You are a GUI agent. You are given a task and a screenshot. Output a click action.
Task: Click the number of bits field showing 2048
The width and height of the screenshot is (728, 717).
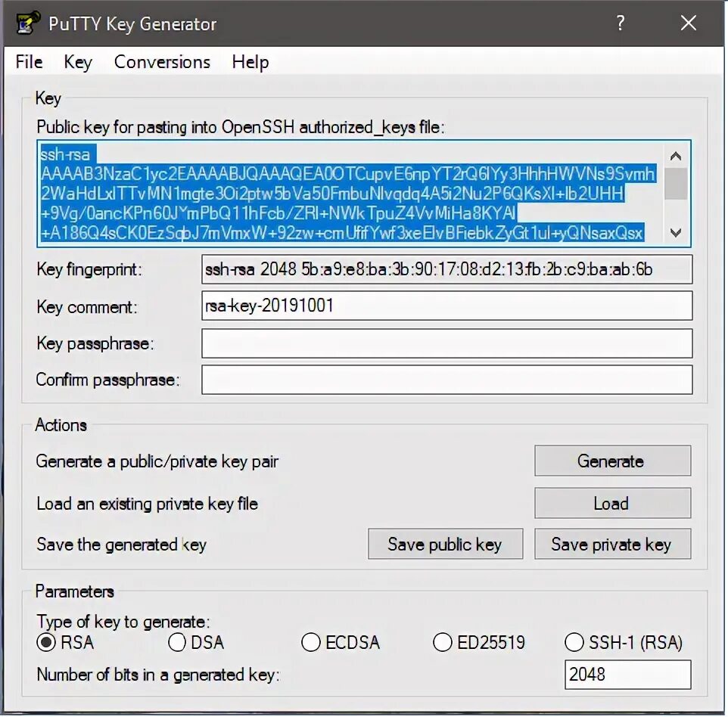click(x=627, y=675)
